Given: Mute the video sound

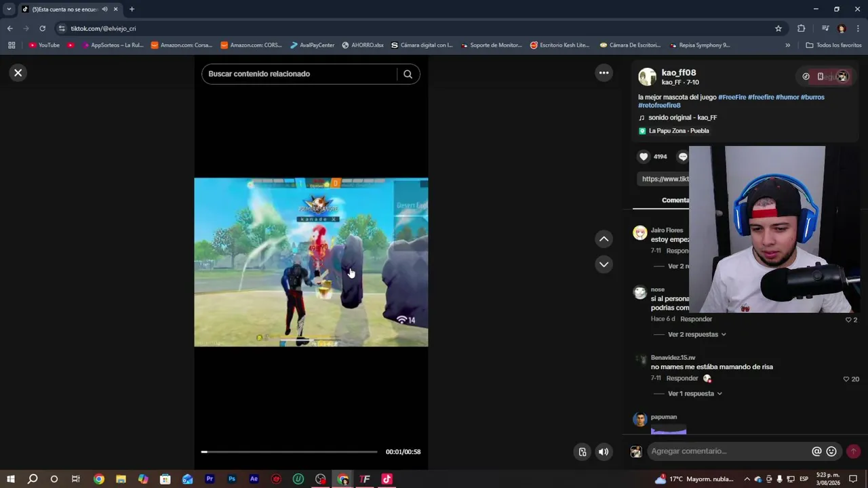Looking at the screenshot, I should pos(604,452).
